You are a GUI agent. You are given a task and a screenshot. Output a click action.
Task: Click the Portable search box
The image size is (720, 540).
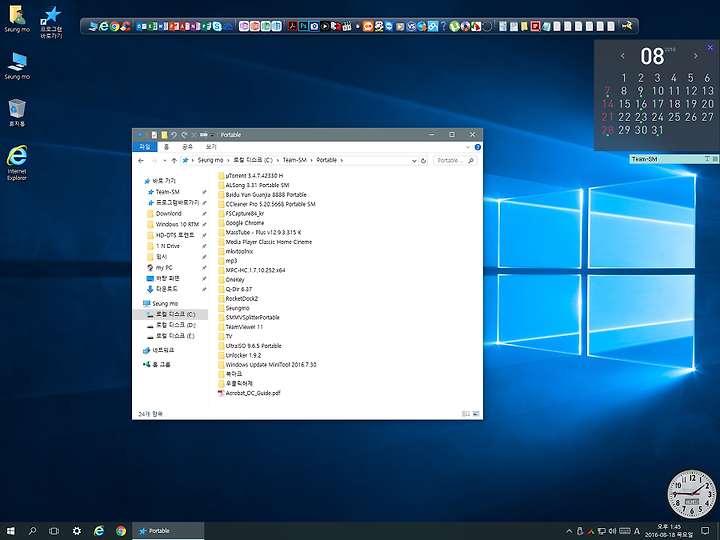455,160
